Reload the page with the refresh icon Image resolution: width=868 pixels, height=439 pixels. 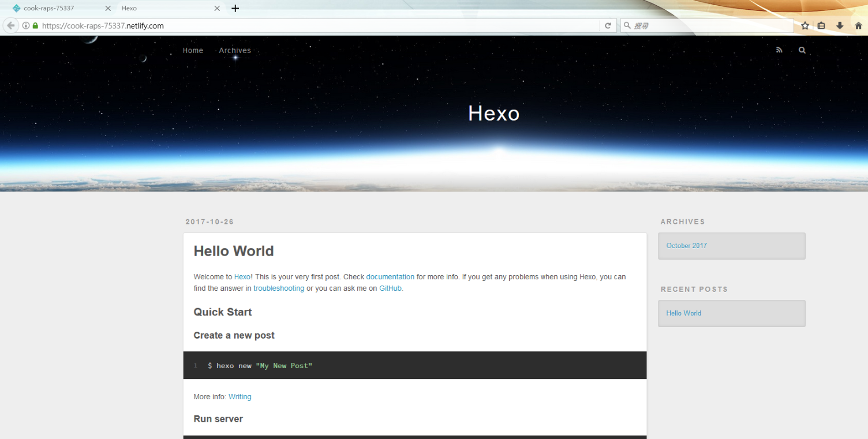[608, 25]
